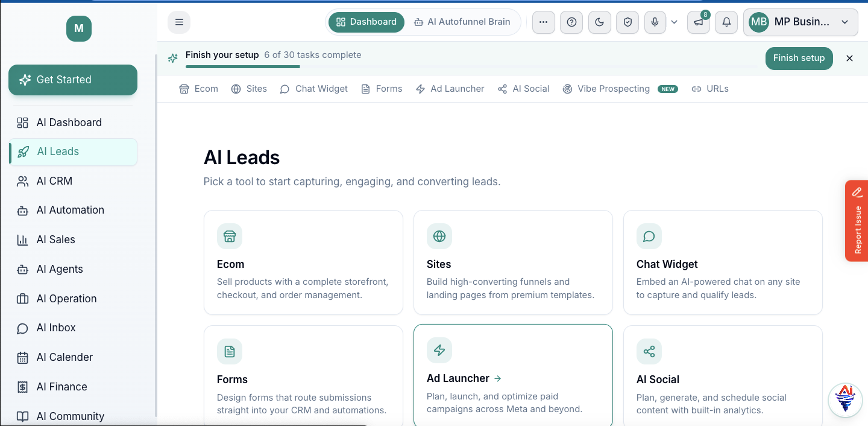
Task: Click the MB avatar circle
Action: 759,22
